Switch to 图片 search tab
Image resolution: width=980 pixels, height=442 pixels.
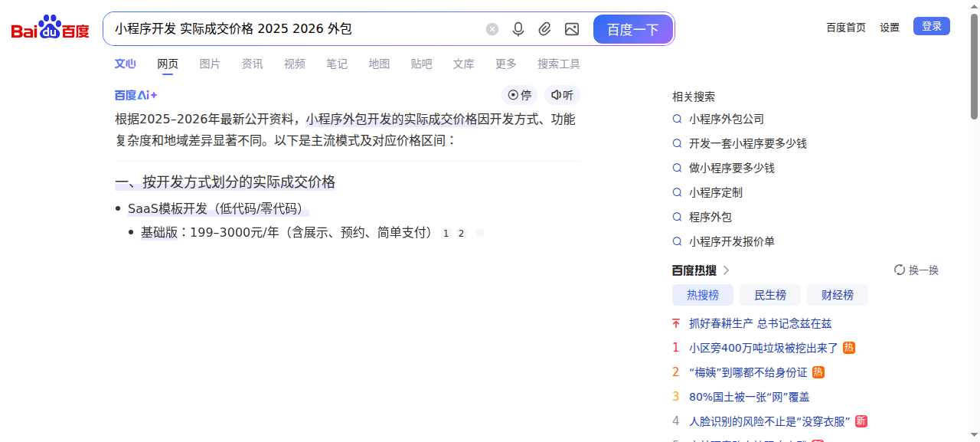pos(210,64)
